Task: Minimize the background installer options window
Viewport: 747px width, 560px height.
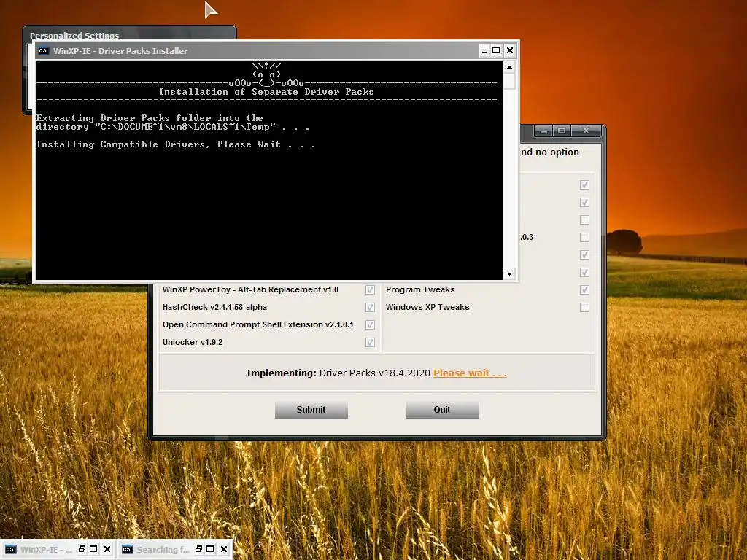Action: [543, 131]
